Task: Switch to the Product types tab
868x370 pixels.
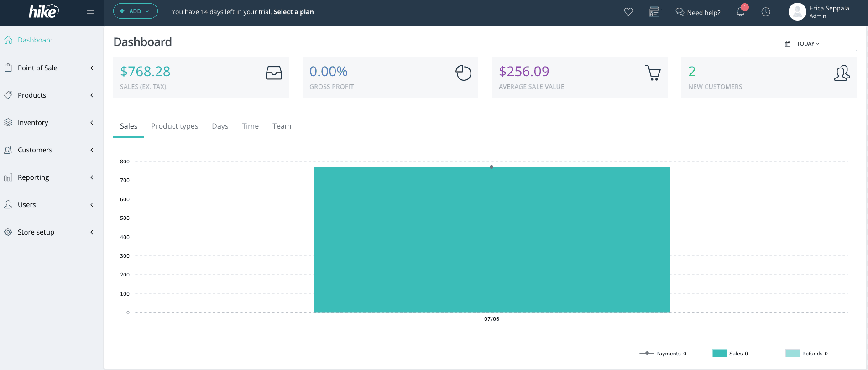Action: pyautogui.click(x=175, y=126)
